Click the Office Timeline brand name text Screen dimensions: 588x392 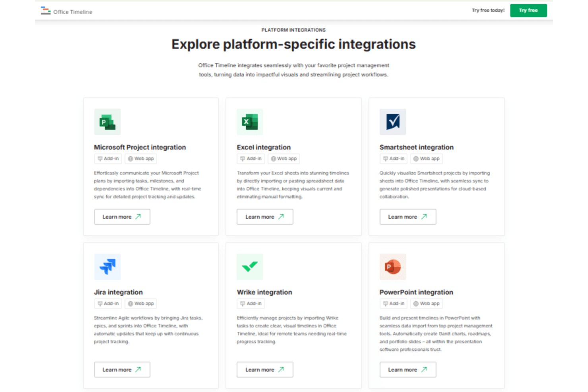point(73,12)
